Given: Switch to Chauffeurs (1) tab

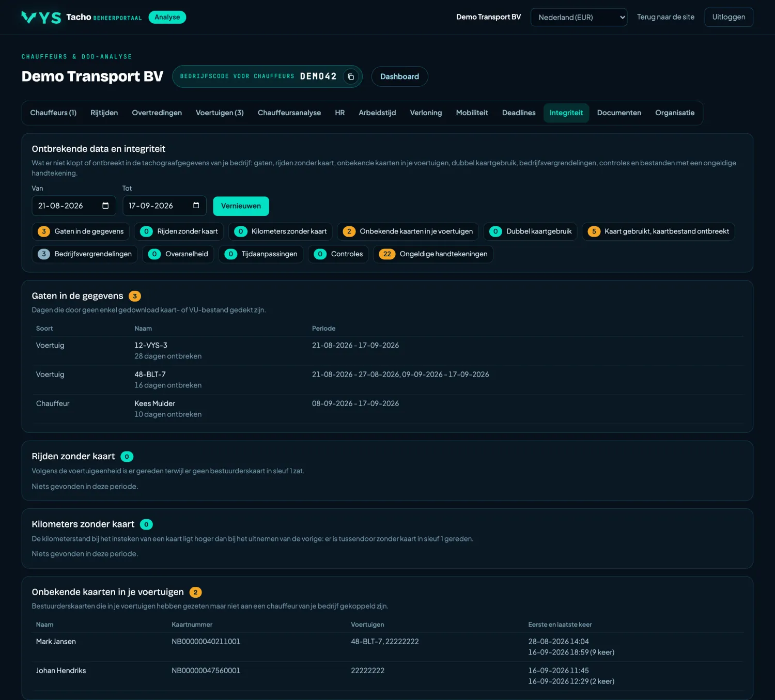Looking at the screenshot, I should click(x=53, y=113).
